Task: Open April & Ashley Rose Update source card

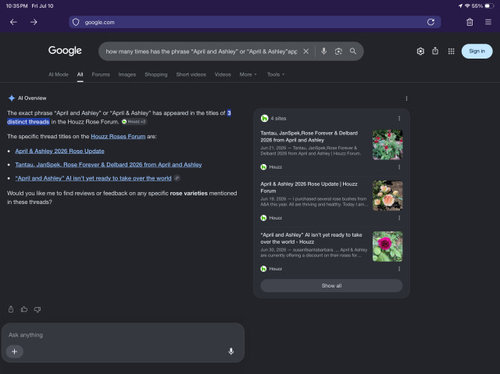Action: tap(309, 187)
